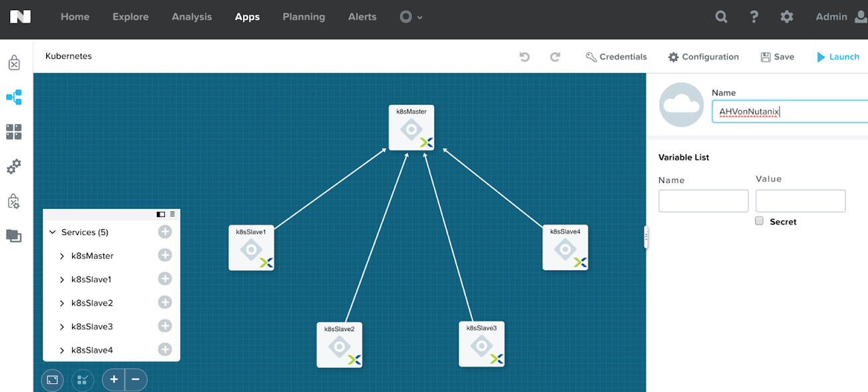Save the blueprint
This screenshot has height=392, width=868.
(x=777, y=57)
